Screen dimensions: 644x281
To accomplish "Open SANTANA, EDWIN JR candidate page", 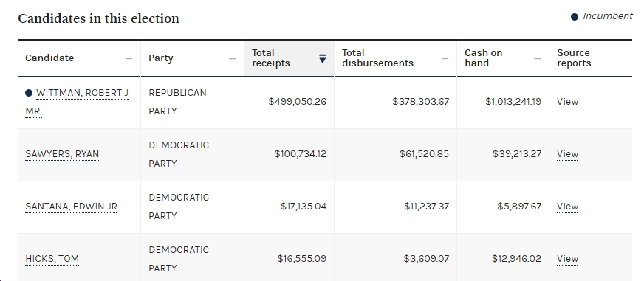I will 72,207.
